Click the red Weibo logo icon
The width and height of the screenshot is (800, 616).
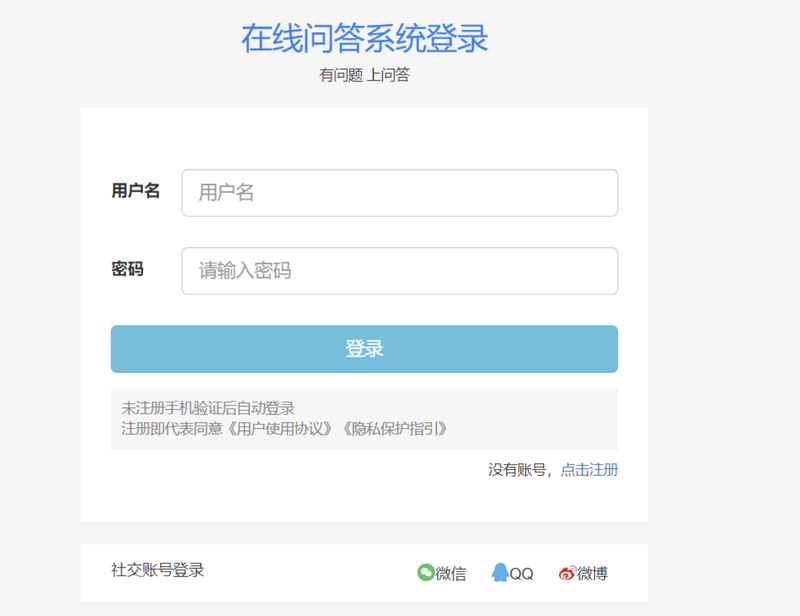[567, 573]
